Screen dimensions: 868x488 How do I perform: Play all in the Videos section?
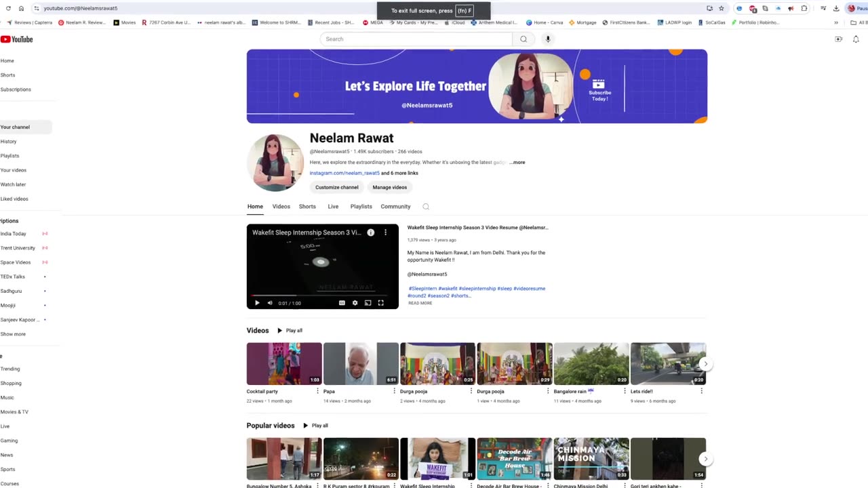[290, 331]
